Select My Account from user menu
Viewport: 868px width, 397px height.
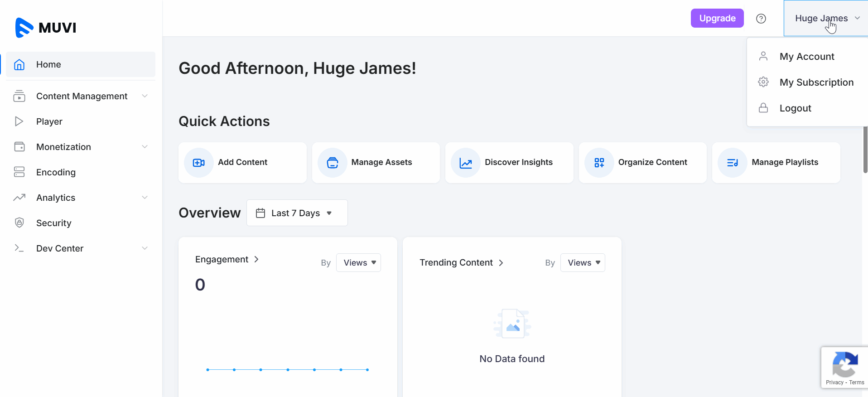tap(806, 57)
